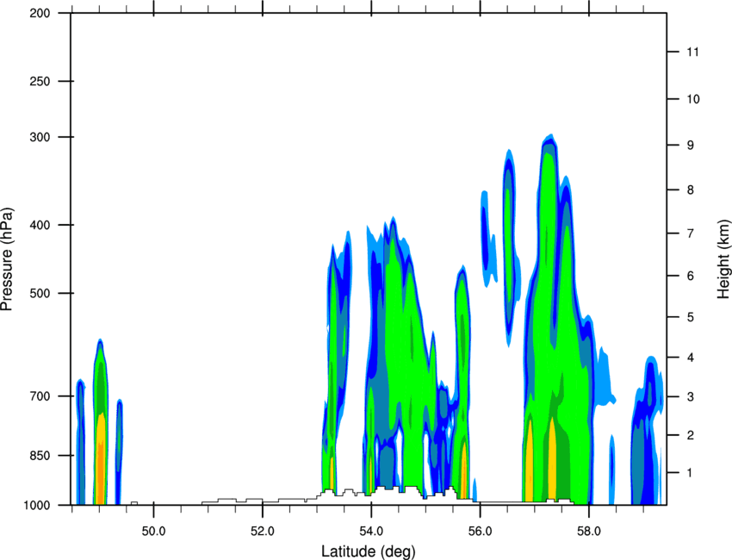Pick the 8 km height label
The height and width of the screenshot is (560, 732).
pyautogui.click(x=690, y=190)
